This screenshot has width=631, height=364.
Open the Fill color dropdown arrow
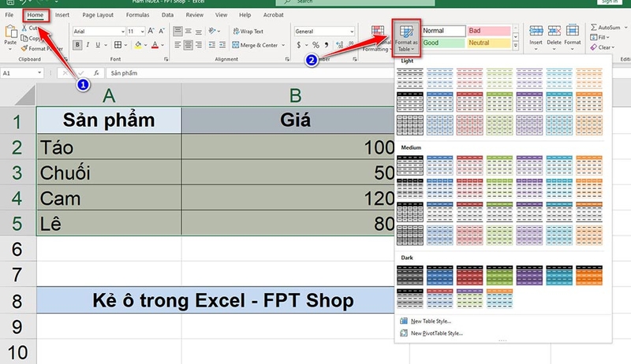pos(145,45)
